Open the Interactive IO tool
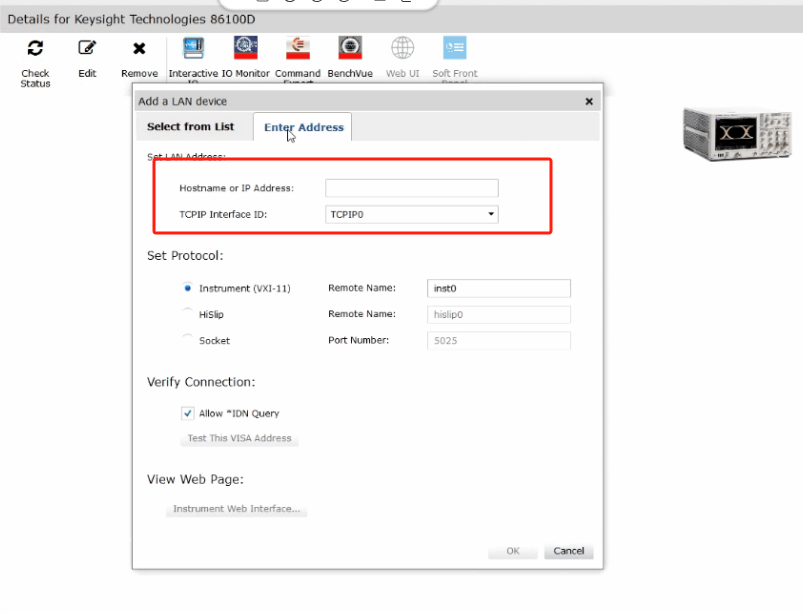The image size is (803, 613). tap(193, 48)
